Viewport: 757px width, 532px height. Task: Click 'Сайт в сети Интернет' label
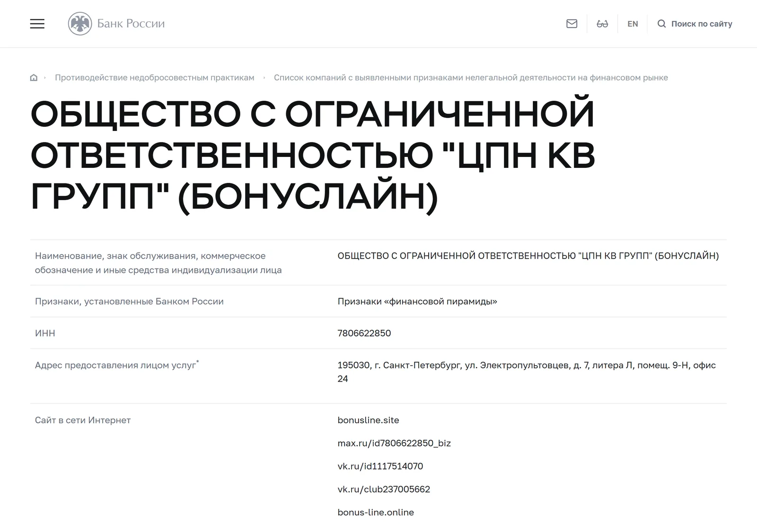click(x=83, y=420)
